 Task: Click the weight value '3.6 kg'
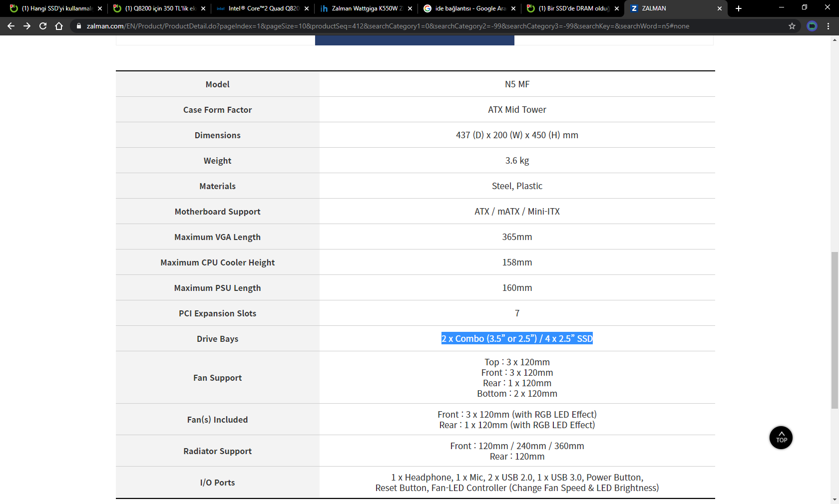pos(517,161)
